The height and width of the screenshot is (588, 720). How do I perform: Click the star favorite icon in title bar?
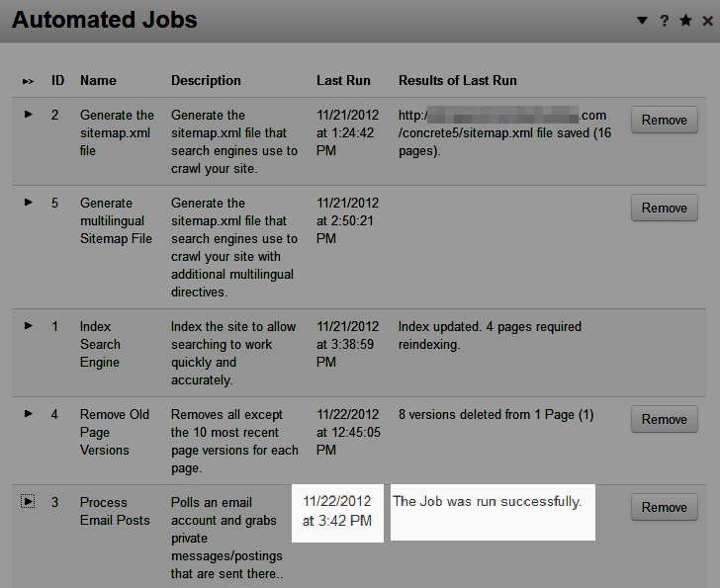(685, 20)
